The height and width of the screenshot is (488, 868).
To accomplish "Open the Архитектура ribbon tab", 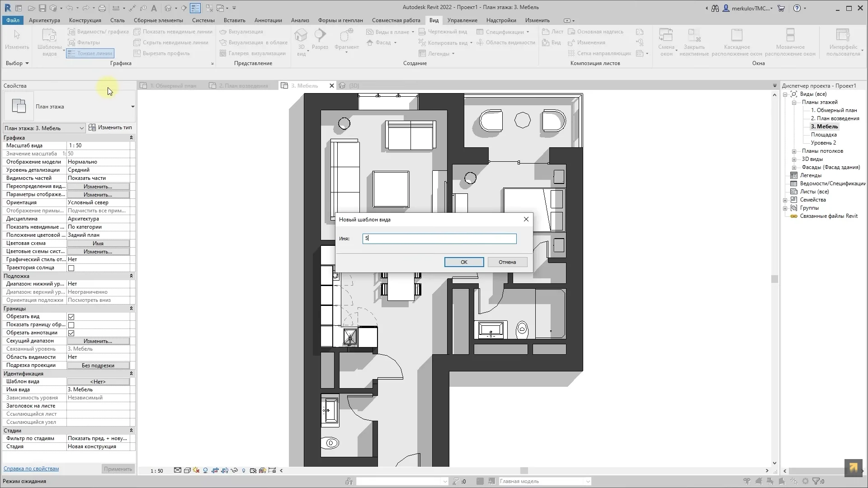I will click(44, 20).
